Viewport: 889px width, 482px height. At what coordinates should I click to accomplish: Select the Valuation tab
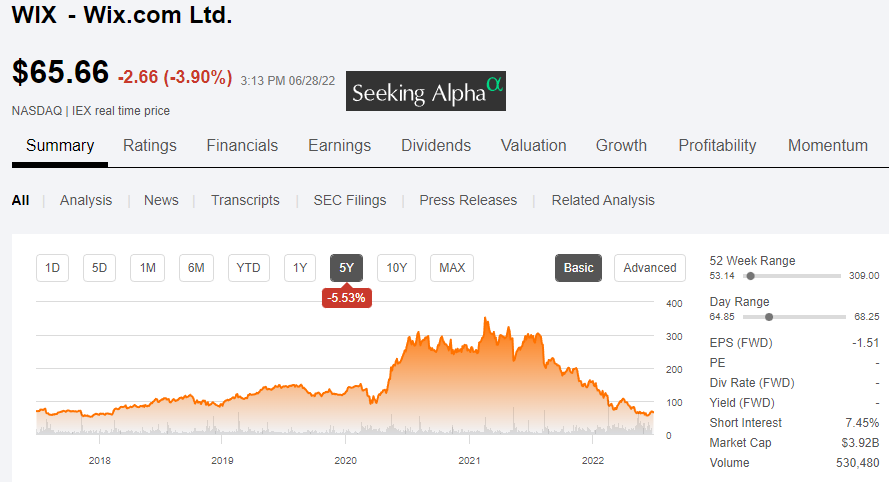tap(533, 145)
